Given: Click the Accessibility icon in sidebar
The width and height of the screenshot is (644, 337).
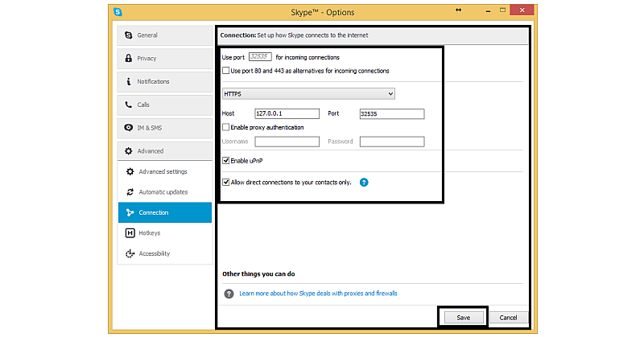Looking at the screenshot, I should [130, 253].
